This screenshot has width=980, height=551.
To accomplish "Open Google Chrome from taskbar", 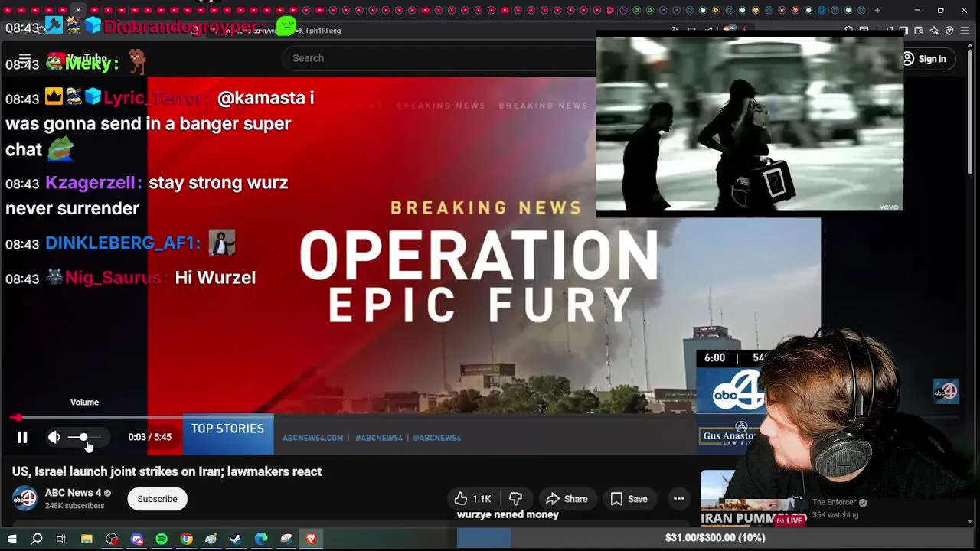I will [x=186, y=539].
